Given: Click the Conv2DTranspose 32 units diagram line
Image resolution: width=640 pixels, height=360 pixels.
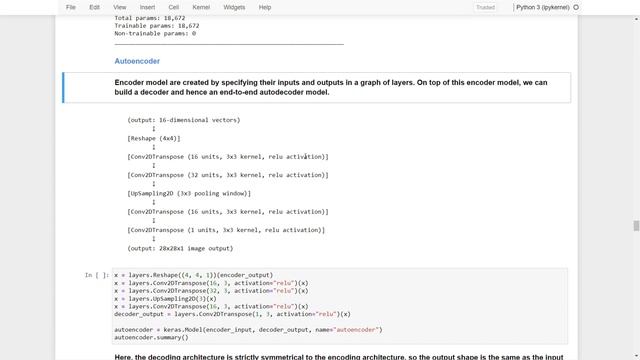Looking at the screenshot, I should pyautogui.click(x=228, y=175).
